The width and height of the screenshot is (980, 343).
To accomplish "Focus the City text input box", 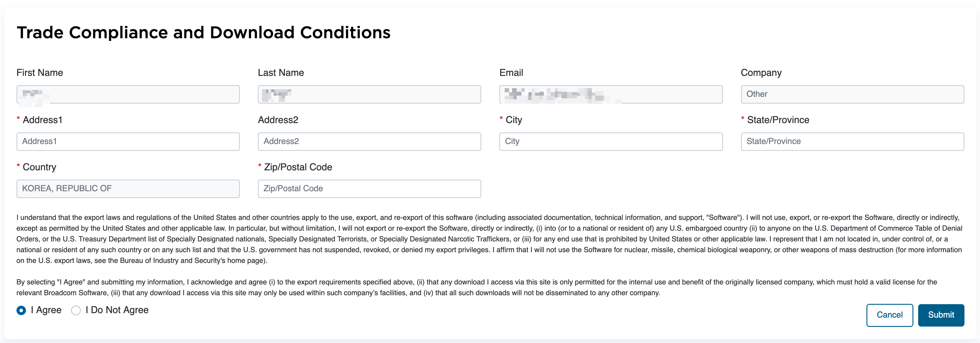I will coord(611,141).
